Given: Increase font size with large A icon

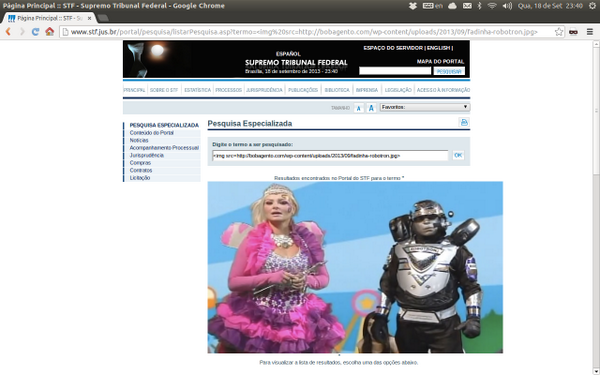Looking at the screenshot, I should pos(371,108).
